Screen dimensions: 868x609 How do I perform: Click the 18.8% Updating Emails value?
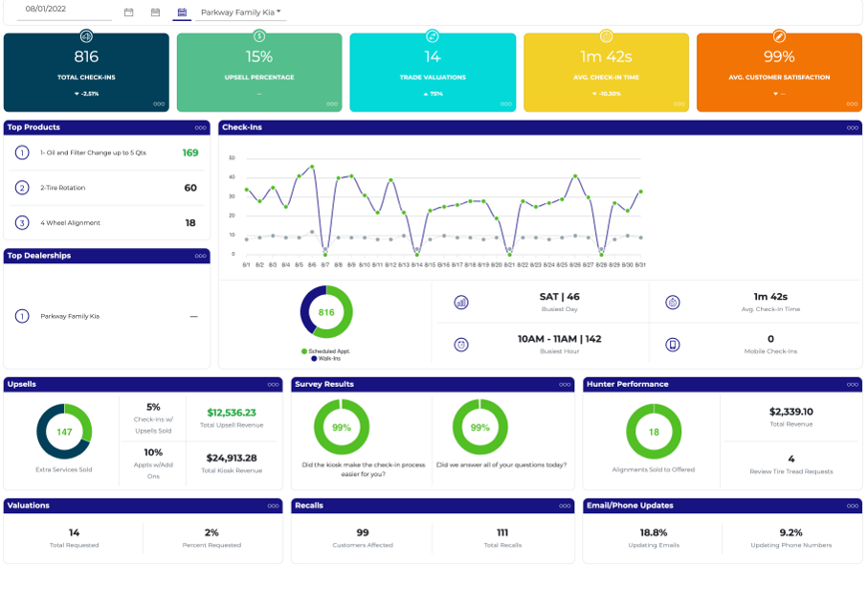[x=654, y=532]
